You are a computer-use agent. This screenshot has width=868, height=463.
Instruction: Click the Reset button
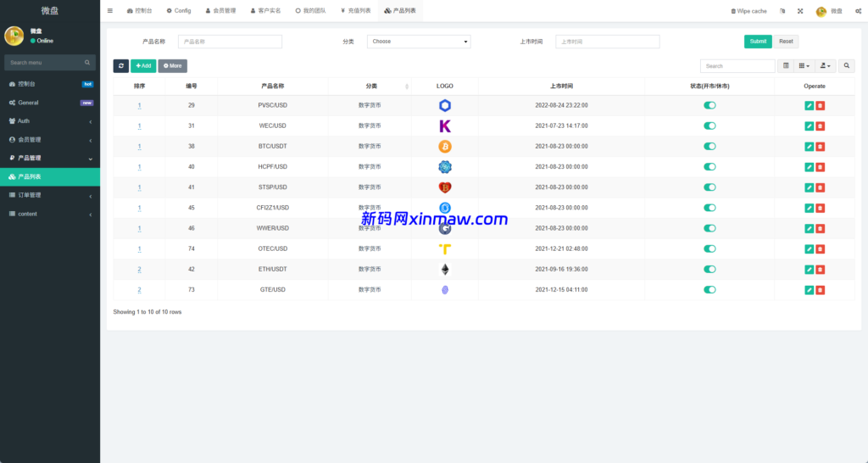786,42
